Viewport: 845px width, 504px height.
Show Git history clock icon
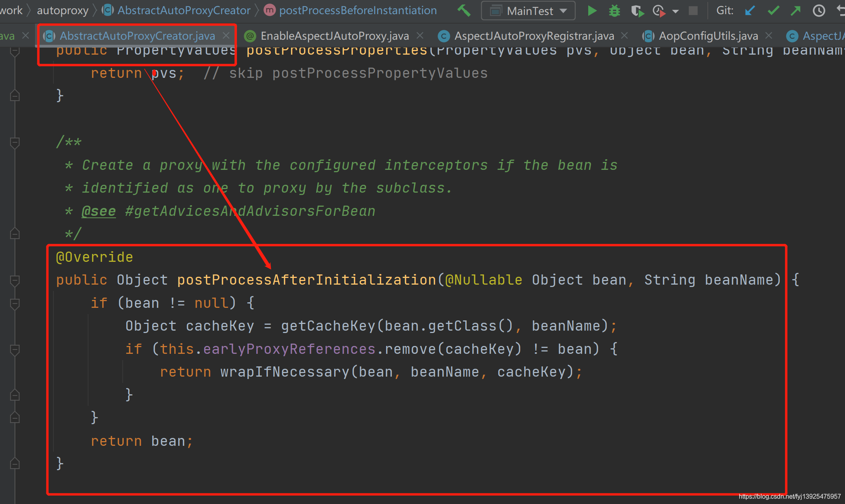(819, 11)
